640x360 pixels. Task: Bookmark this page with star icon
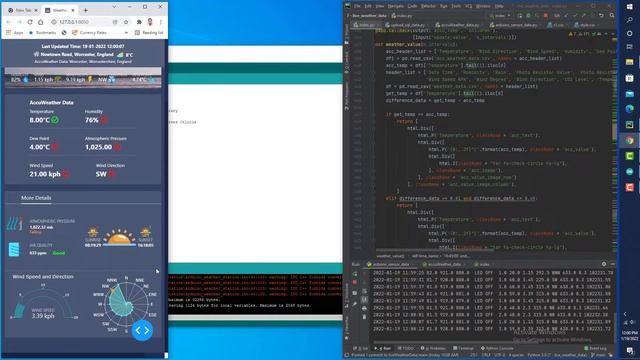(x=126, y=22)
